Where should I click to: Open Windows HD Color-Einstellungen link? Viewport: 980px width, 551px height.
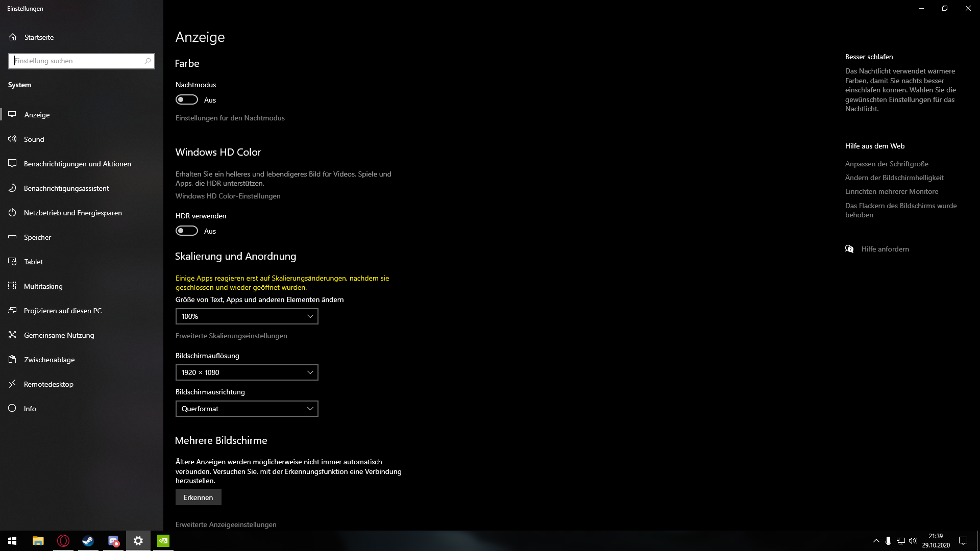tap(228, 196)
